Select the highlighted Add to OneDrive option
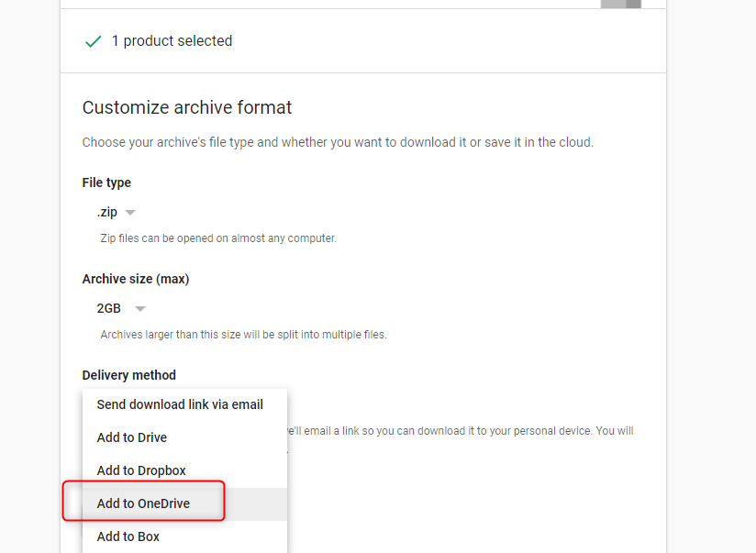The height and width of the screenshot is (553, 756). pyautogui.click(x=143, y=503)
